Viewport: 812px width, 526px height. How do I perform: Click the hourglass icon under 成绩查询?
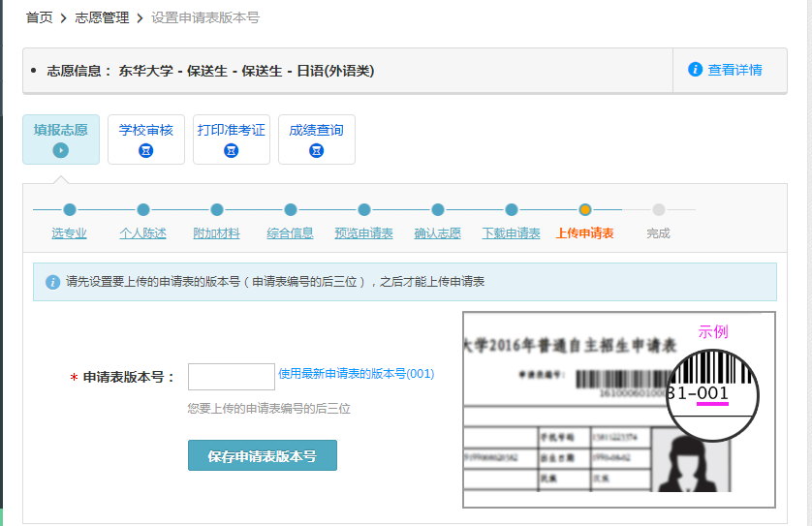[316, 150]
